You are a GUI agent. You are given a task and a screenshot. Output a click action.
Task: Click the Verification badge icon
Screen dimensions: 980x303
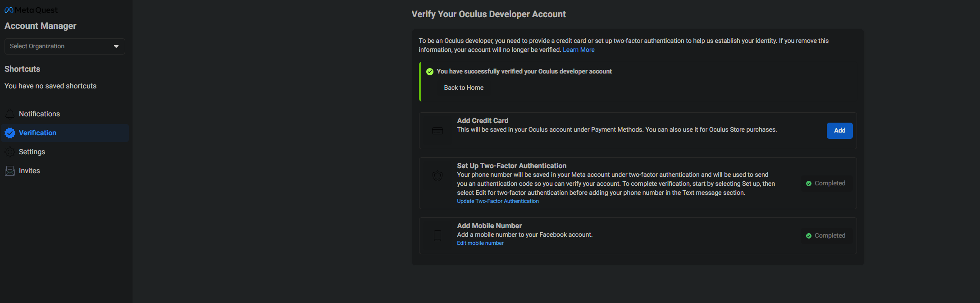(x=10, y=133)
